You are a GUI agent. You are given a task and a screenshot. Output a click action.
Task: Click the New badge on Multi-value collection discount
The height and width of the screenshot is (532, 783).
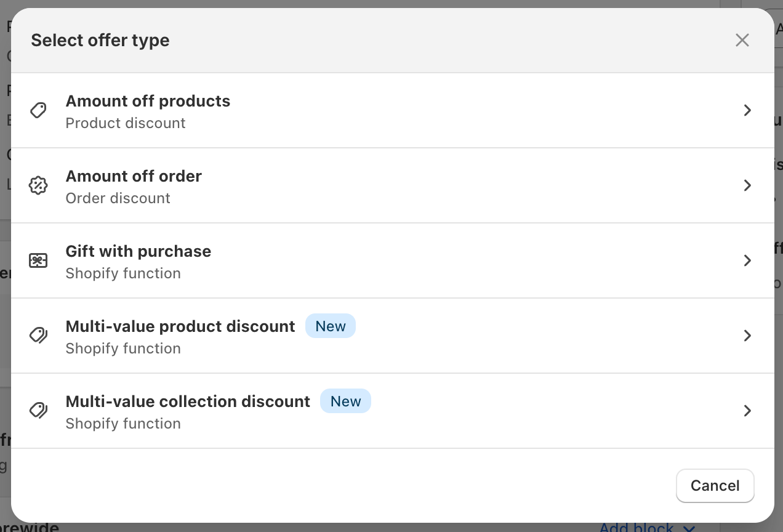click(x=345, y=401)
